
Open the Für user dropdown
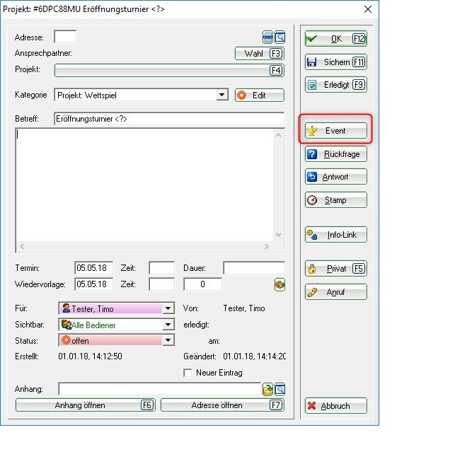pos(168,309)
